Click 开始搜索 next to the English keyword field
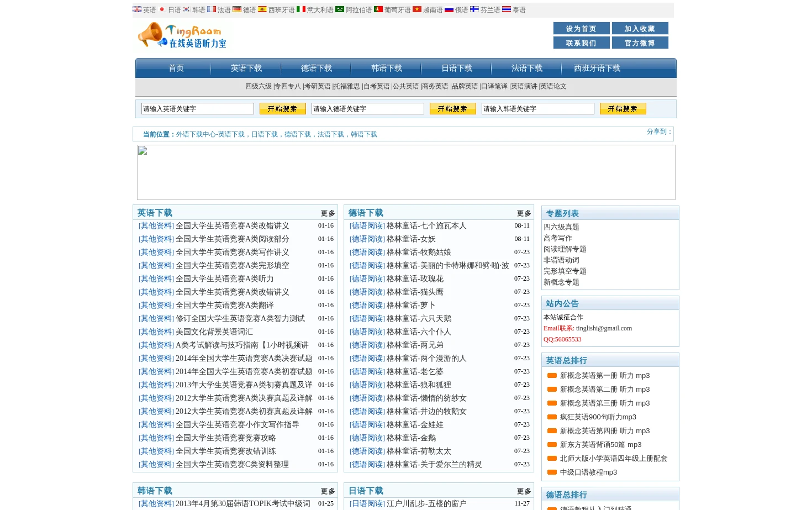The image size is (812, 510). 283,109
